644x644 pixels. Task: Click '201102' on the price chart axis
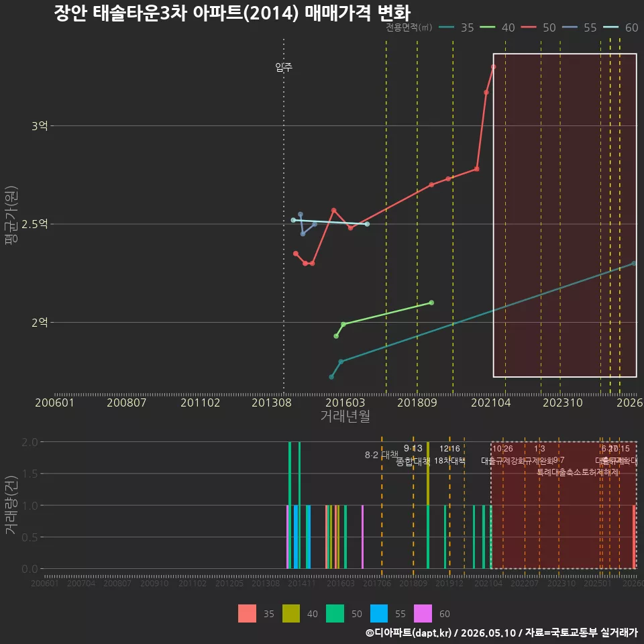[201, 402]
